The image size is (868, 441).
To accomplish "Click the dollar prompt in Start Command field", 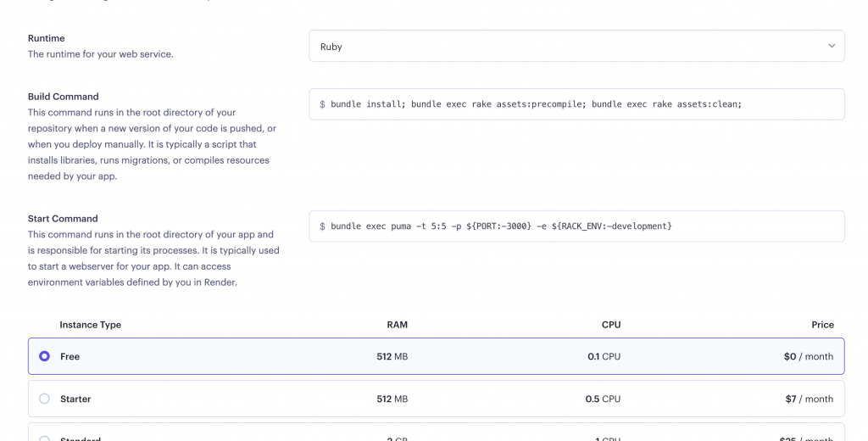I will 322,226.
